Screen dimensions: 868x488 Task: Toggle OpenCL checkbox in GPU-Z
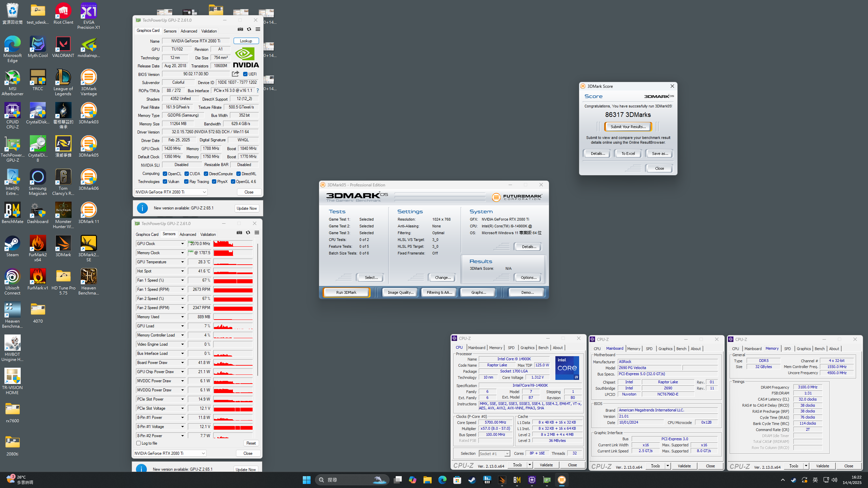[165, 174]
